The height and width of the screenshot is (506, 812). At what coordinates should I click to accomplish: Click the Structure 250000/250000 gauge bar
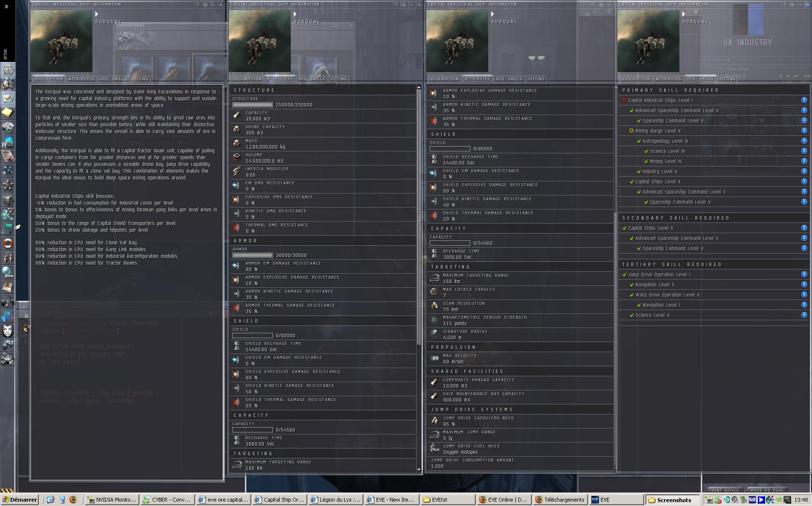point(253,104)
